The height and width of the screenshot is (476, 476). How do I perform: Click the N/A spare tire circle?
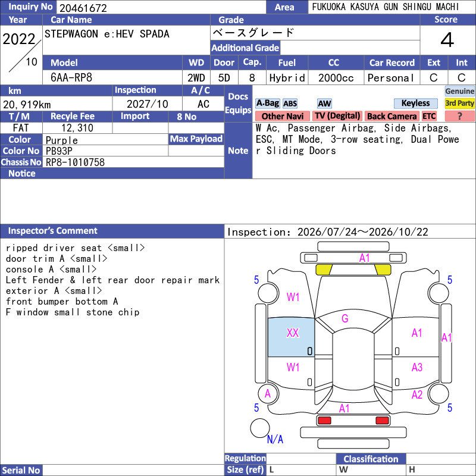[x=260, y=428]
